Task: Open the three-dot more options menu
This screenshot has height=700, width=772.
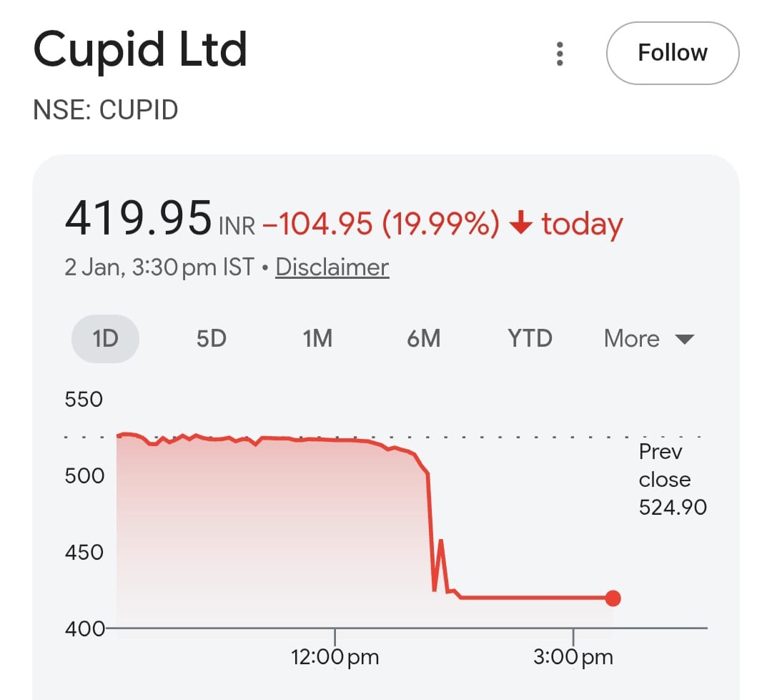Action: 560,54
